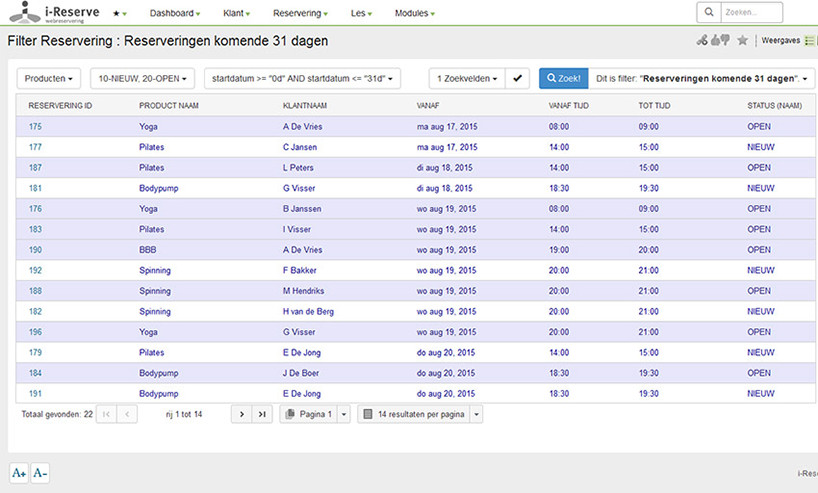818x493 pixels.
Task: Expand the 10-NIEUW, 20-OPEN status filter
Action: tap(143, 79)
